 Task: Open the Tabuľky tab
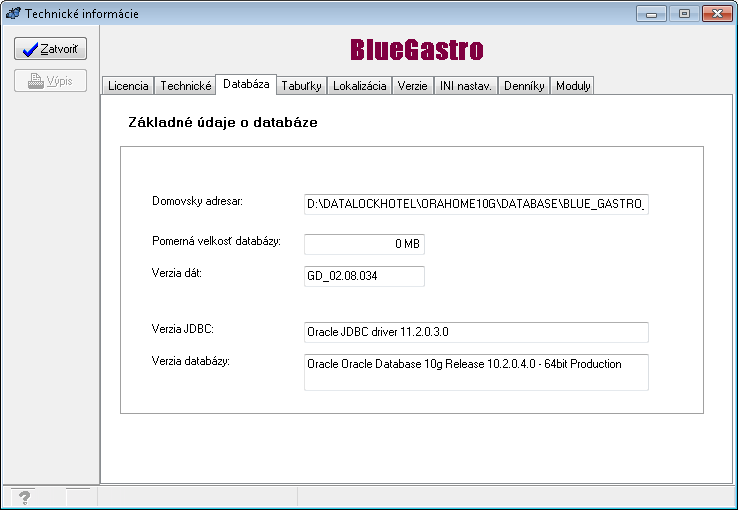301,86
